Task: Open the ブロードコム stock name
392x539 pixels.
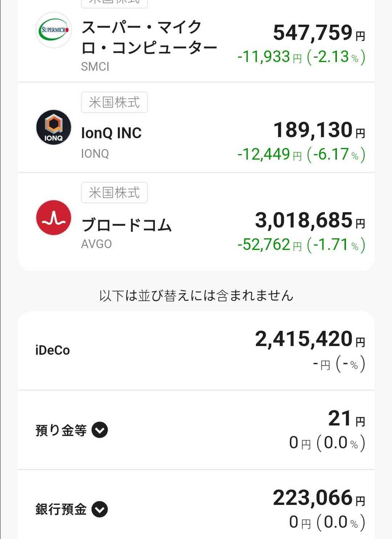Action: pyautogui.click(x=127, y=225)
